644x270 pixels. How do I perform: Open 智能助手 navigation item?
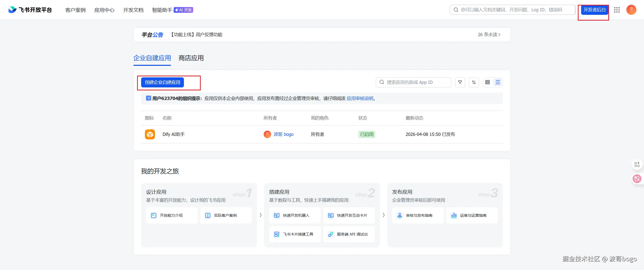[x=162, y=10]
